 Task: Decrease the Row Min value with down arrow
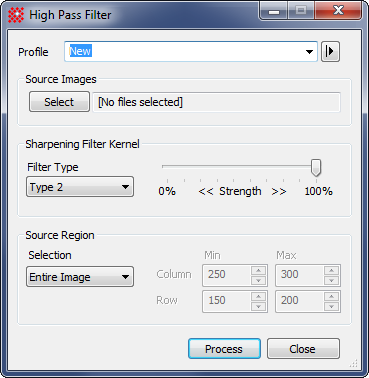(x=259, y=306)
